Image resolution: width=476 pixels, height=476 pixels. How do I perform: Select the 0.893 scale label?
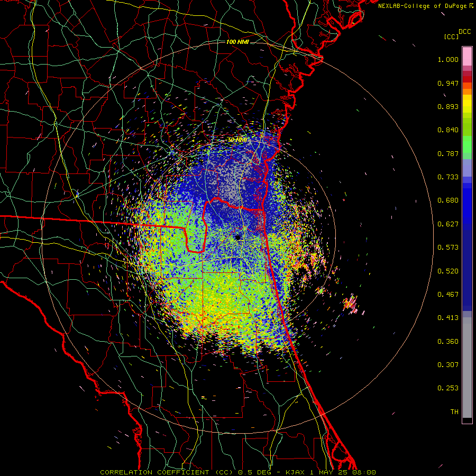point(448,106)
